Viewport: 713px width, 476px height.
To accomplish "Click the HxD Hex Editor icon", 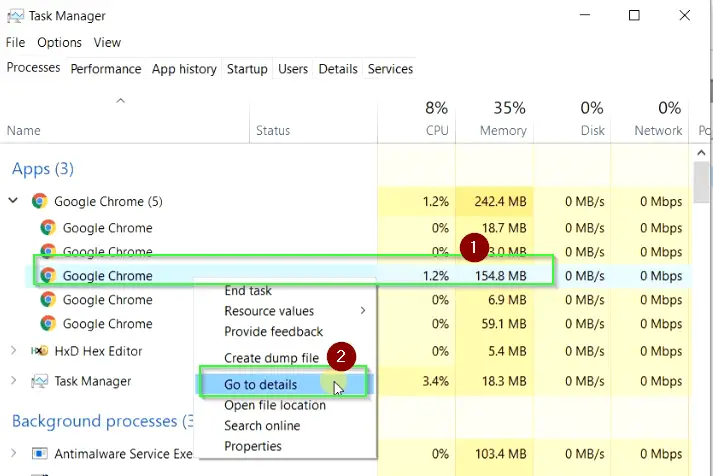I will [40, 351].
